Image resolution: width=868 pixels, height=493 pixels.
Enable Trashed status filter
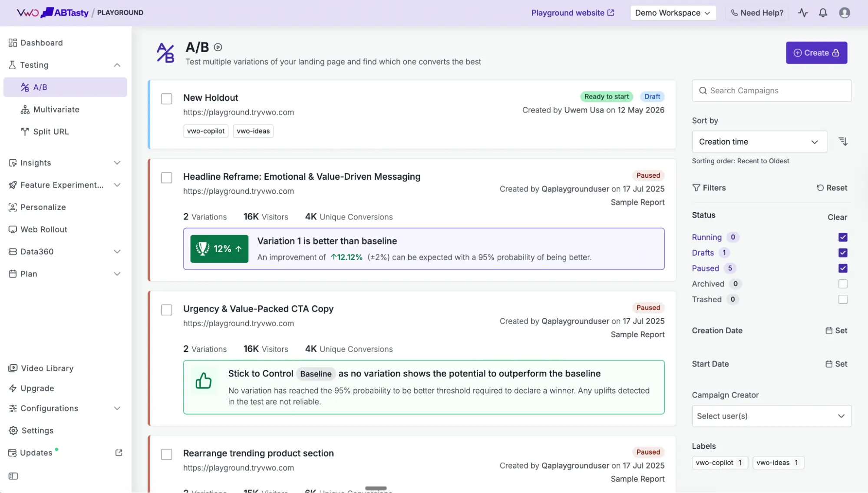pos(843,300)
